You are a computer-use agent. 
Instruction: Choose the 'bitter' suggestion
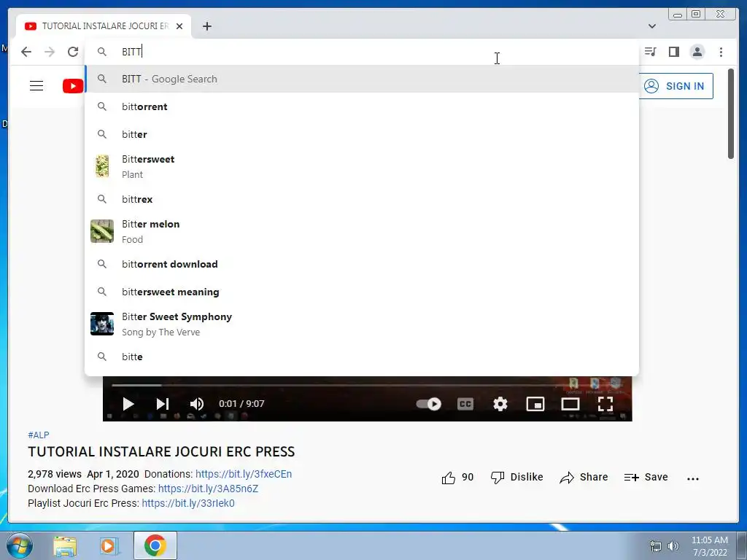coord(362,134)
